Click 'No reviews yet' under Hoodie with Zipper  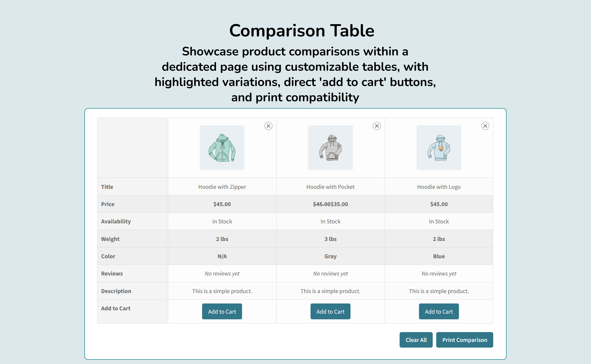pos(222,274)
